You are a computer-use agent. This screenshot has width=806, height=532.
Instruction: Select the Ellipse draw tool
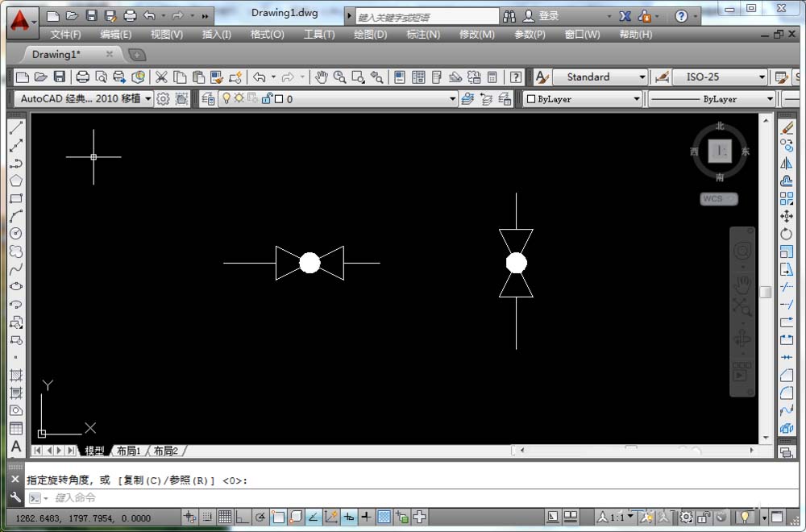[x=16, y=286]
